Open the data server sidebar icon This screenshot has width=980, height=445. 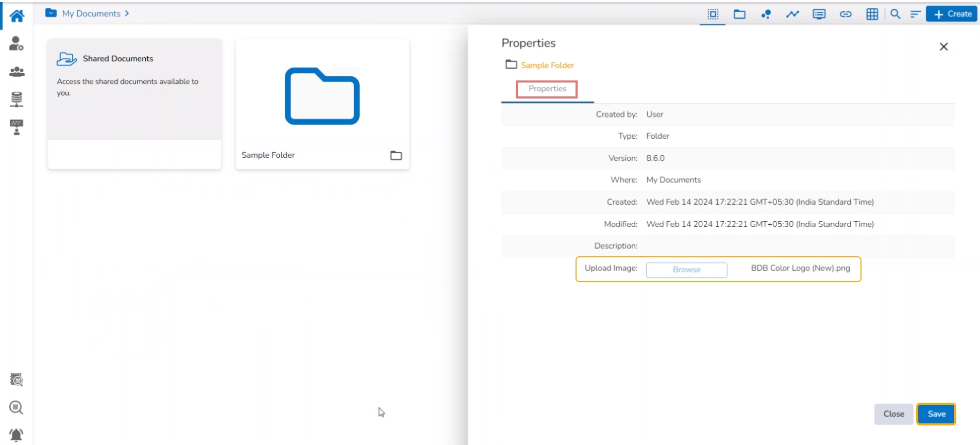tap(16, 99)
